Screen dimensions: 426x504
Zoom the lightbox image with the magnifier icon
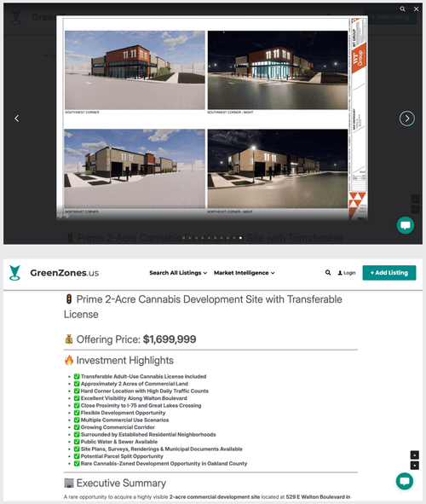click(402, 9)
